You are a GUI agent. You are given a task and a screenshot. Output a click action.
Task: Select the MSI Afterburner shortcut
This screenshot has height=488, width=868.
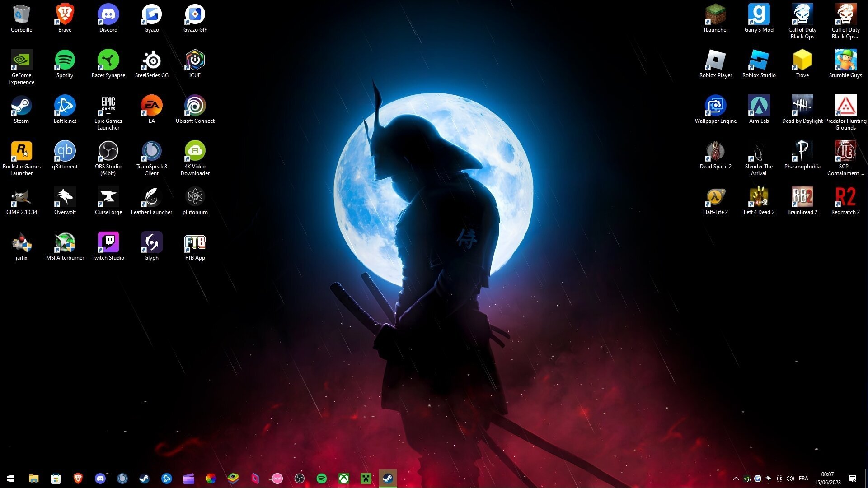pyautogui.click(x=65, y=243)
